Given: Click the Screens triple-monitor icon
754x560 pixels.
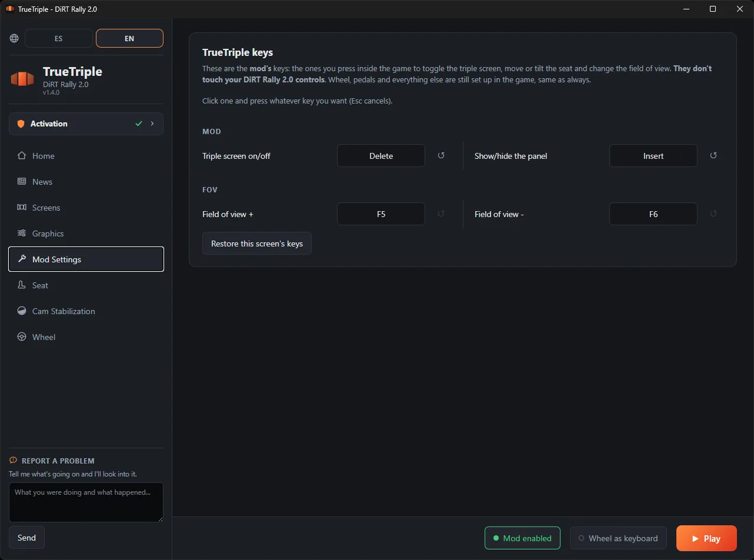Looking at the screenshot, I should pyautogui.click(x=22, y=208).
